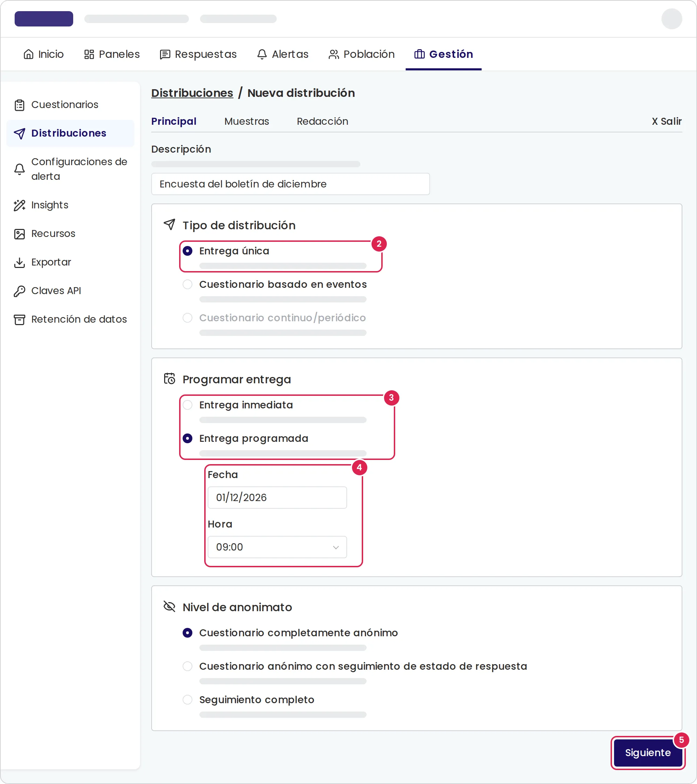This screenshot has width=697, height=784.
Task: Click the Descripción text input field
Action: (x=290, y=184)
